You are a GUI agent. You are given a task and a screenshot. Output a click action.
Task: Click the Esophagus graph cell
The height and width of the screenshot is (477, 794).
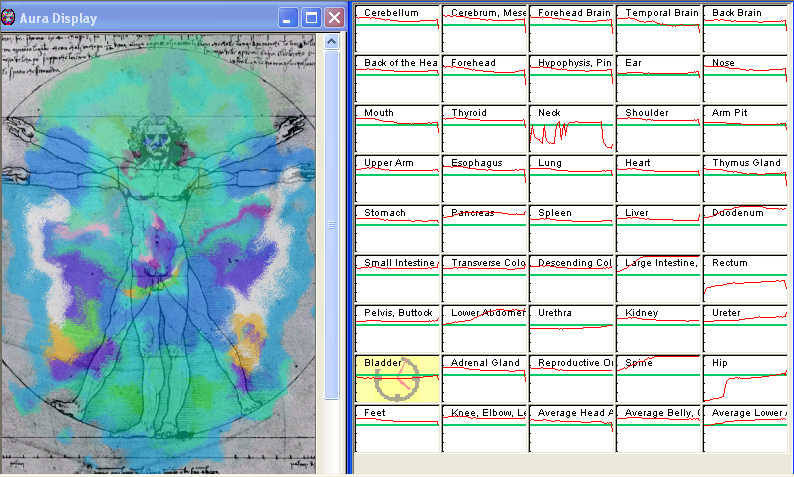(485, 179)
